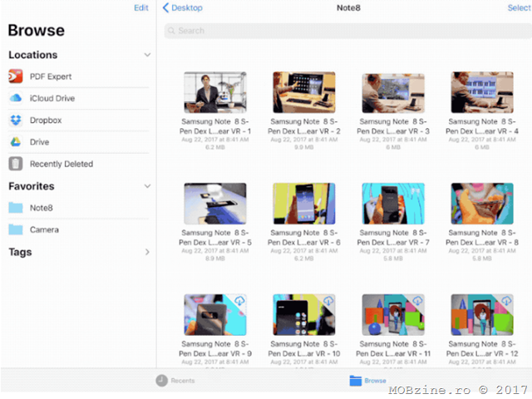Image resolution: width=532 pixels, height=399 pixels.
Task: Click file name ending 'VR - 5'
Action: [215, 238]
